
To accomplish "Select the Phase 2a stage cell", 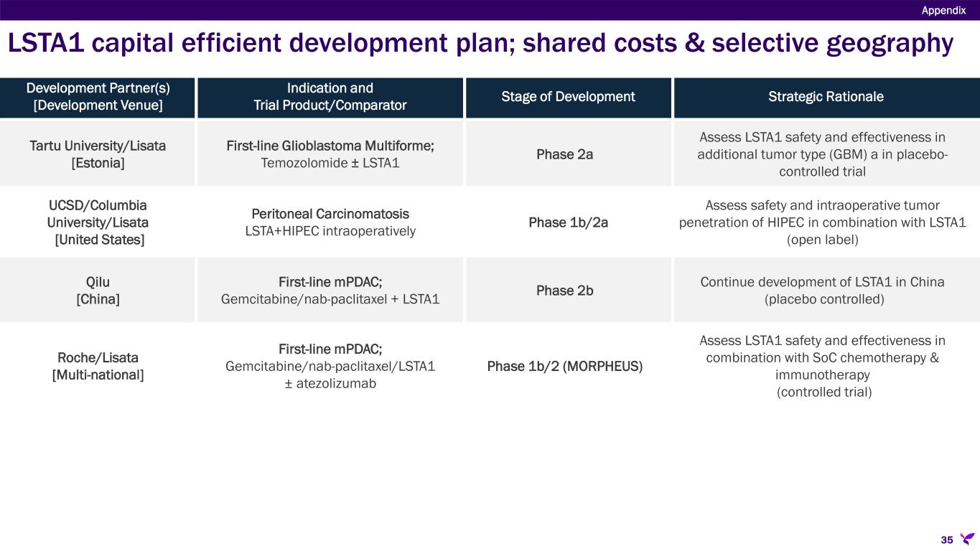I will (x=564, y=154).
